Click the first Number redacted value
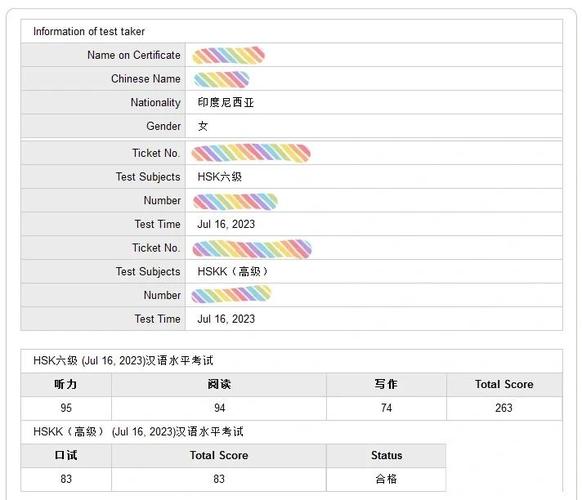582x500 pixels. coord(235,201)
